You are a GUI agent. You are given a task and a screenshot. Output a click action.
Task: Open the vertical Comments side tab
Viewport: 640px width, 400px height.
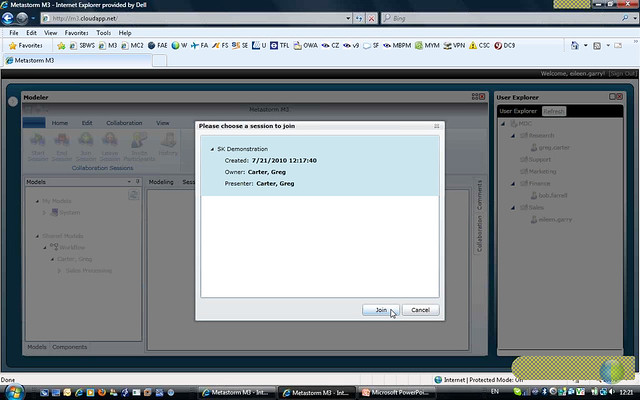(479, 195)
